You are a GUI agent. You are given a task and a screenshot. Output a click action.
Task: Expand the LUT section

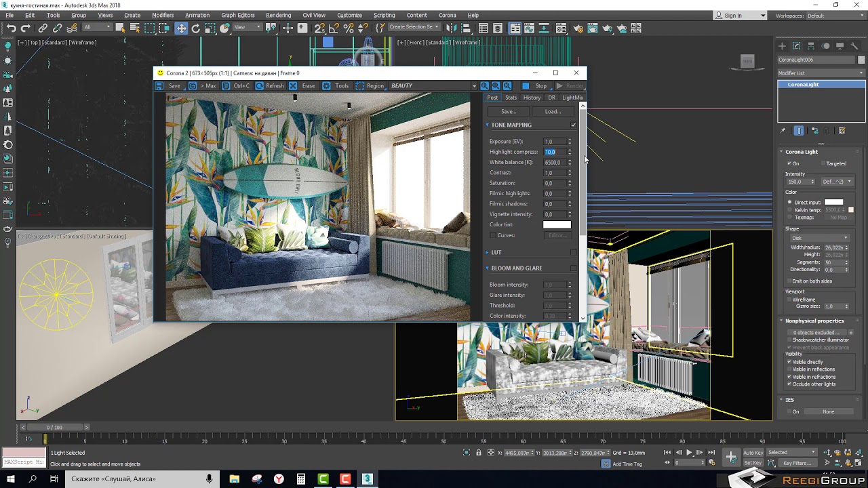click(x=487, y=252)
